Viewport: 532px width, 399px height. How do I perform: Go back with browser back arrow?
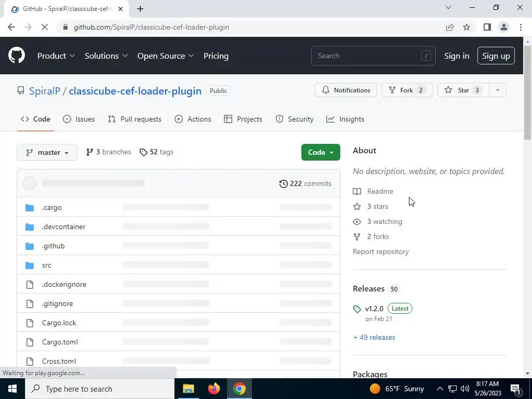click(x=11, y=27)
